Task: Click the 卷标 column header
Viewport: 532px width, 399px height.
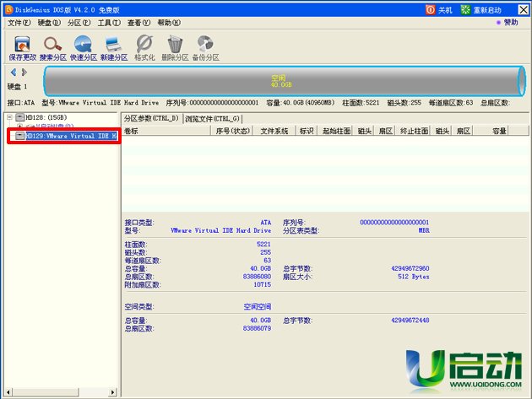Action: tap(166, 131)
